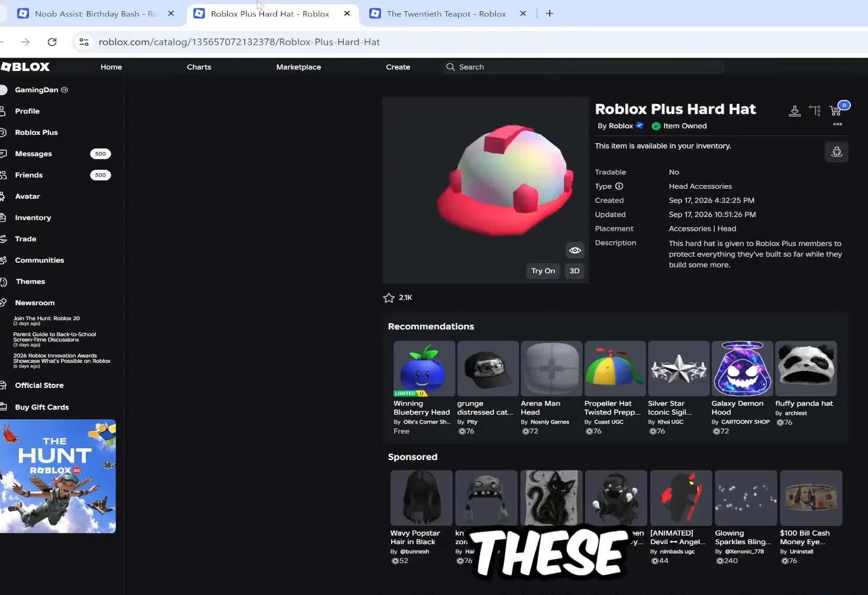The height and width of the screenshot is (595, 868).
Task: Click The Hunt Roblox promo banner
Action: pos(58,476)
